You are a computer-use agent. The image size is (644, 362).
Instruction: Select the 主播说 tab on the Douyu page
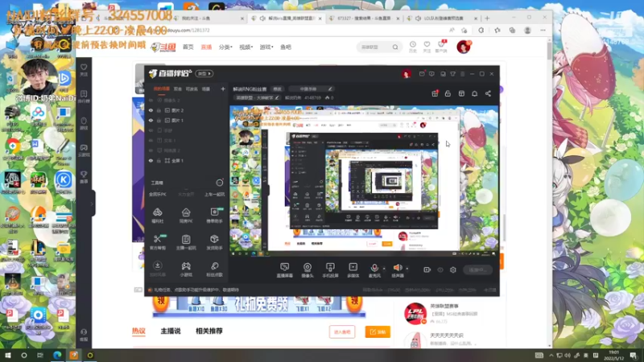(x=171, y=331)
